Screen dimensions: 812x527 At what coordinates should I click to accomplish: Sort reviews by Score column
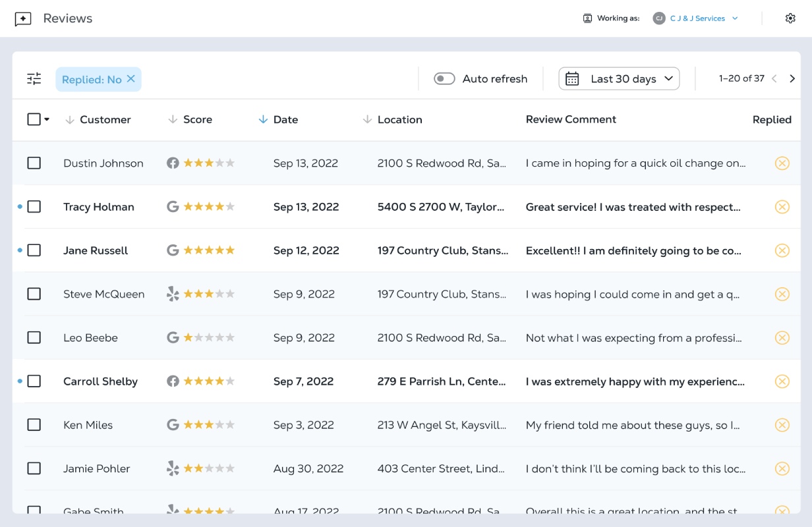(190, 119)
